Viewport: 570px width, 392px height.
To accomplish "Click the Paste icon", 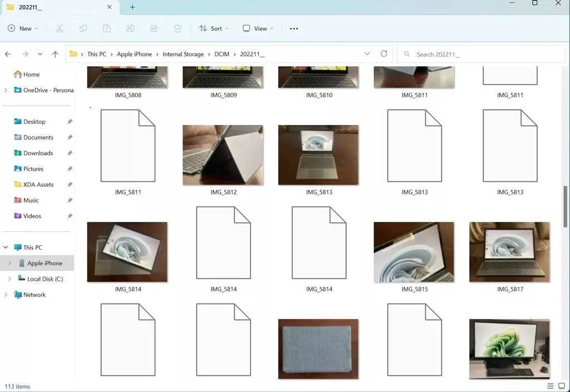I will point(106,28).
